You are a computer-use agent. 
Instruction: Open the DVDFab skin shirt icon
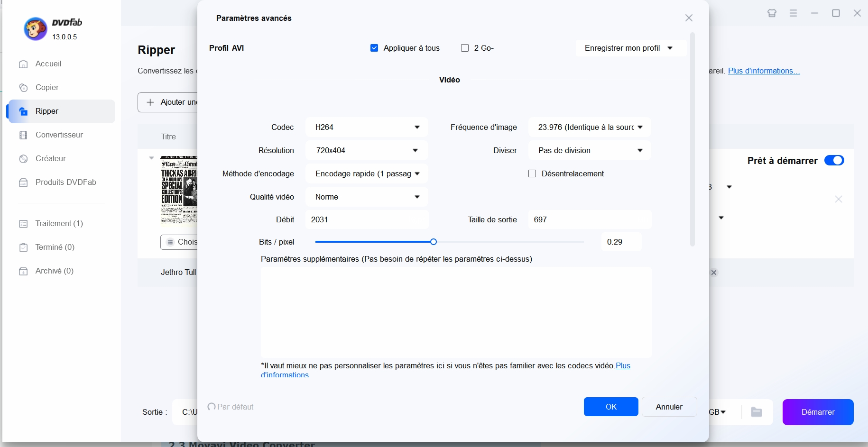click(772, 13)
